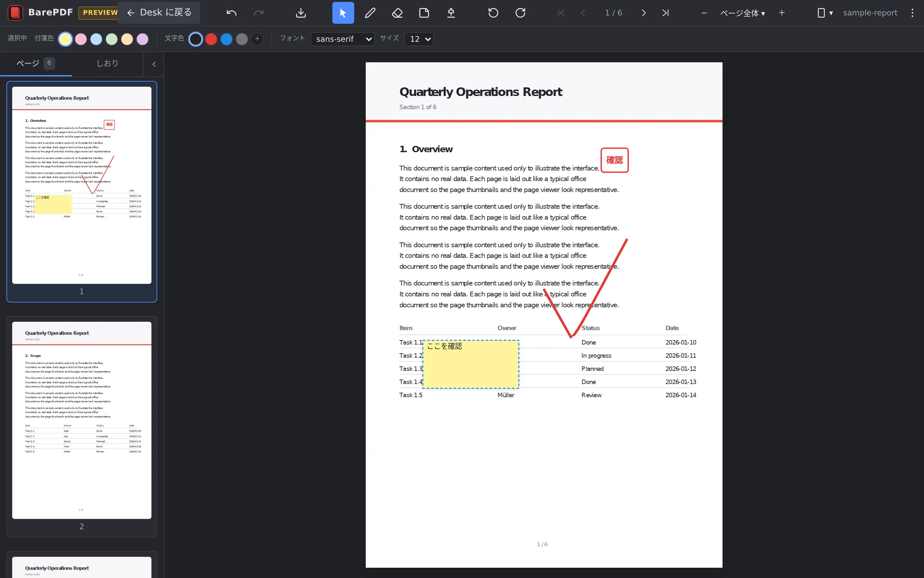This screenshot has height=578, width=924.
Task: Select the eraser tool
Action: [x=397, y=13]
